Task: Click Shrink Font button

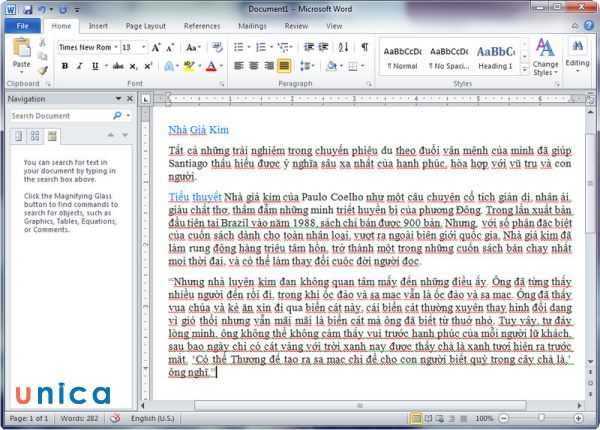Action: 170,47
